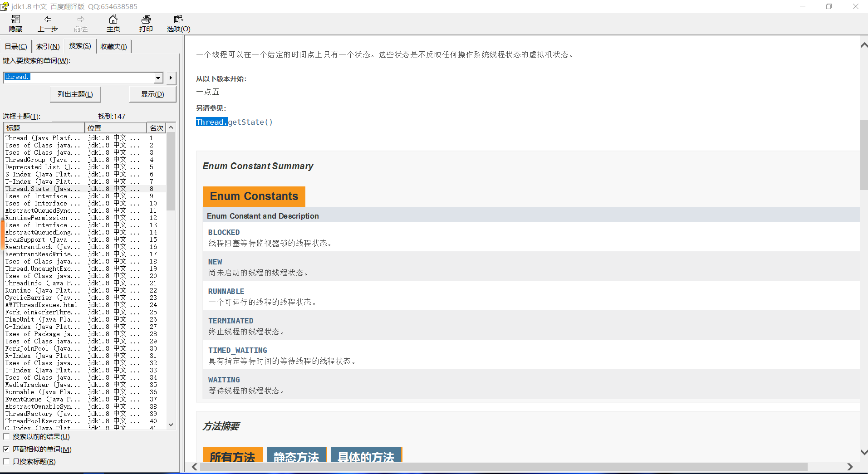The width and height of the screenshot is (868, 474).
Task: Click the 列出主题(L) list topics button
Action: click(x=75, y=94)
